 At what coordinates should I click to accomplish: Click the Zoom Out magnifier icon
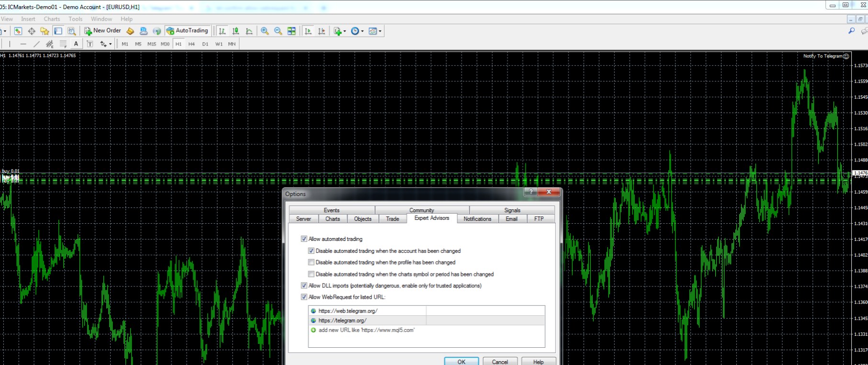[278, 31]
